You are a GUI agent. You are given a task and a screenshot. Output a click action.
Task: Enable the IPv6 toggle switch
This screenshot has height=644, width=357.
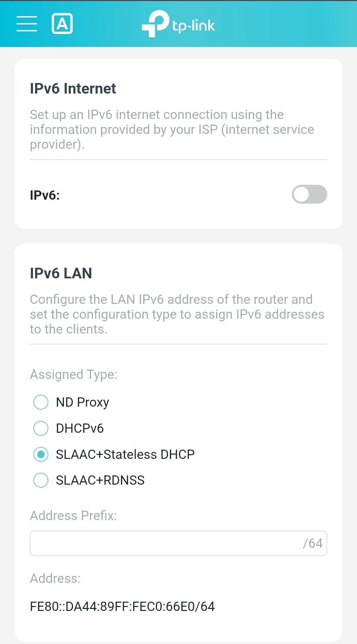tap(309, 194)
